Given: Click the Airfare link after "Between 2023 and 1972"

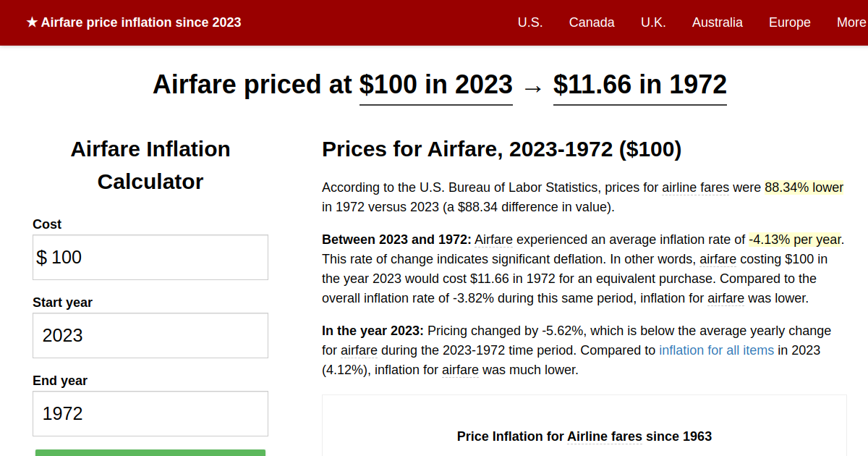Looking at the screenshot, I should 493,240.
